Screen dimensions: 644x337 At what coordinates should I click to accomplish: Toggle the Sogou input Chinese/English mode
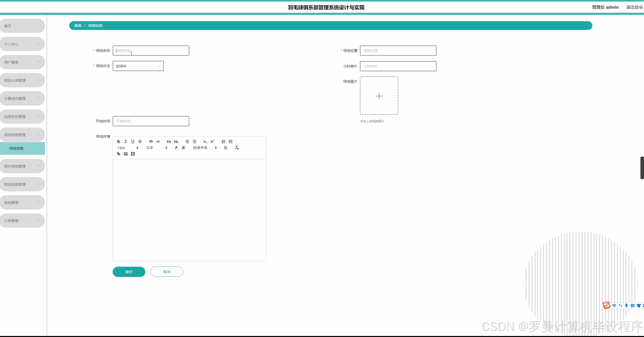pyautogui.click(x=614, y=306)
